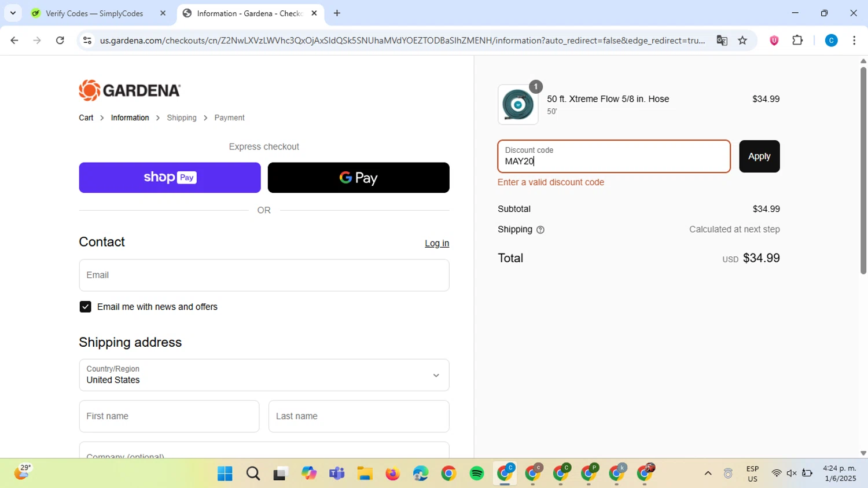
Task: Click the browser back arrow
Action: [x=14, y=41]
